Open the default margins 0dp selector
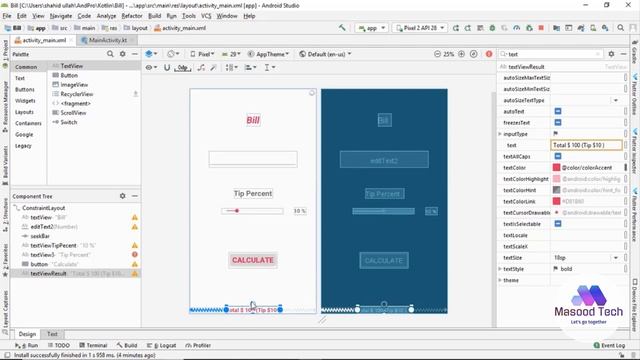The image size is (640, 360). click(x=182, y=68)
